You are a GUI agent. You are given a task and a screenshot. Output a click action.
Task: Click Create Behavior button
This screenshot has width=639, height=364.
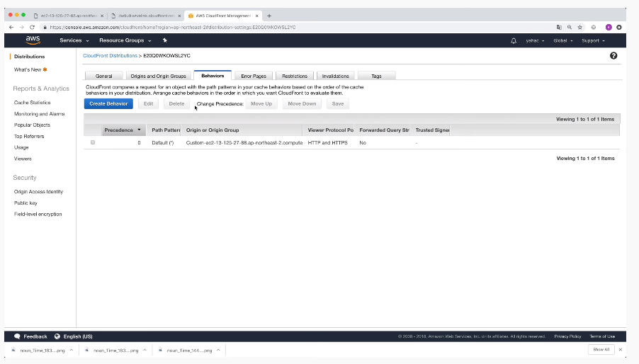[108, 104]
